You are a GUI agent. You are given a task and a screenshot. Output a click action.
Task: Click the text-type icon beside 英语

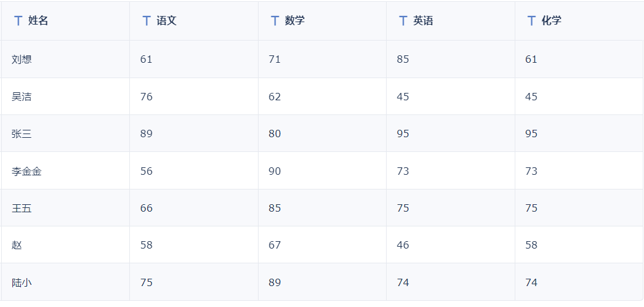(403, 21)
